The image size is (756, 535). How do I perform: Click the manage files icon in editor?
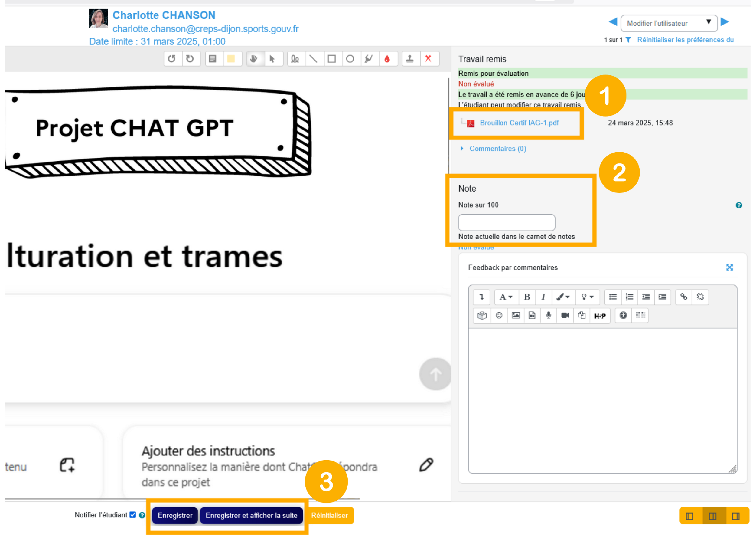pyautogui.click(x=582, y=316)
